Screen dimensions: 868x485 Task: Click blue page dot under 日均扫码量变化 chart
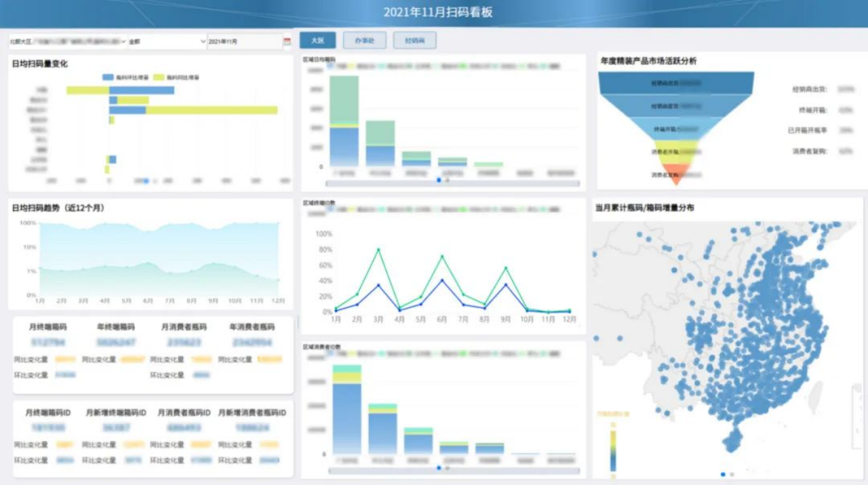pos(146,181)
